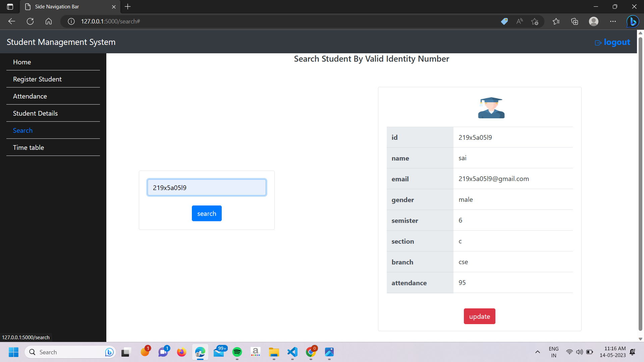Viewport: 644px width, 362px height.
Task: Click the browser settings ellipsis menu
Action: click(x=613, y=21)
